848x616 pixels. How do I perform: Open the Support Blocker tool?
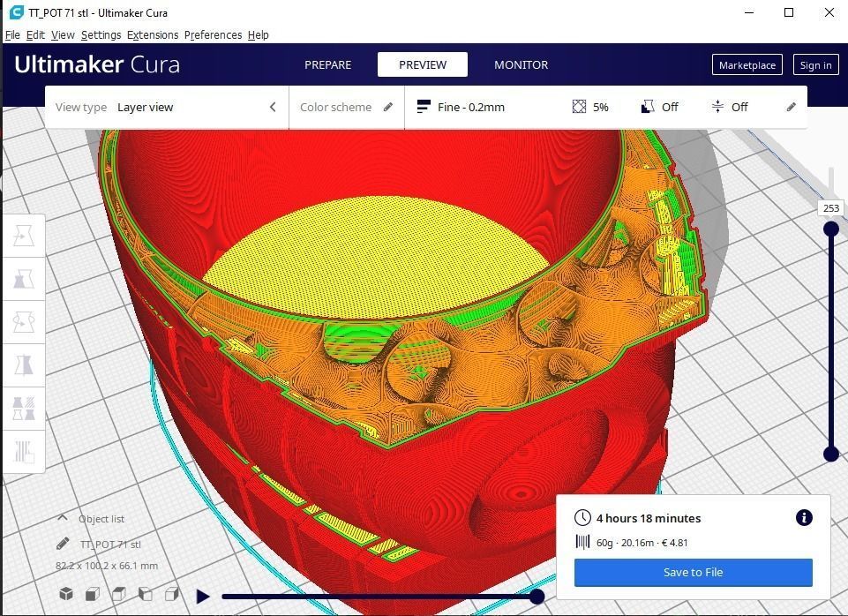point(23,452)
